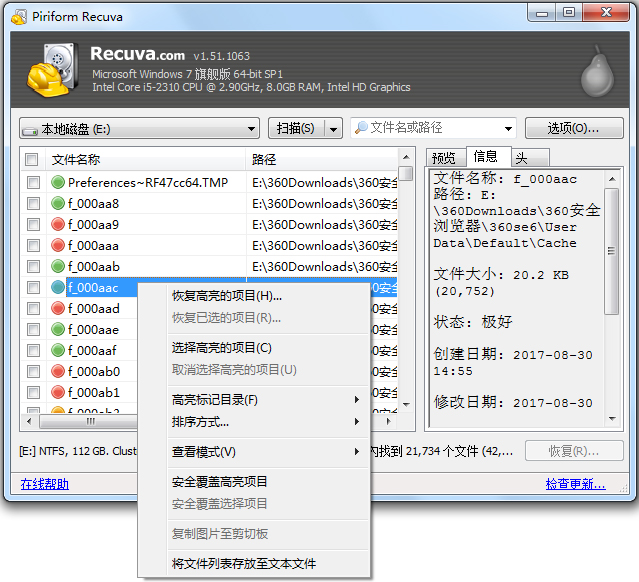The image size is (639, 582).
Task: Click inside the 文件名或路径 search field
Action: [435, 128]
